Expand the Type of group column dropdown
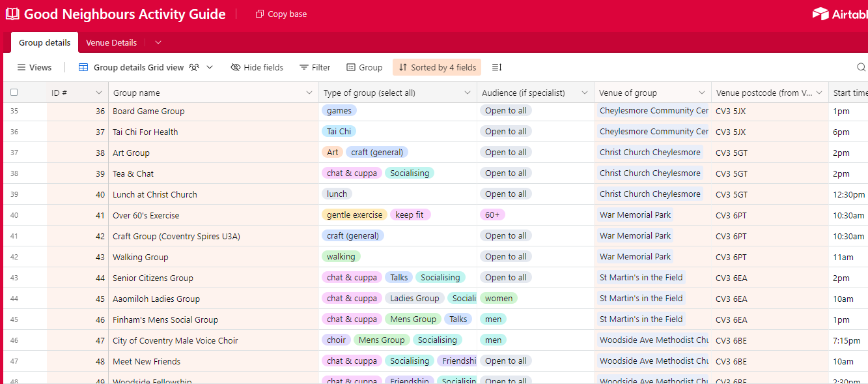This screenshot has width=868, height=384. pyautogui.click(x=467, y=93)
